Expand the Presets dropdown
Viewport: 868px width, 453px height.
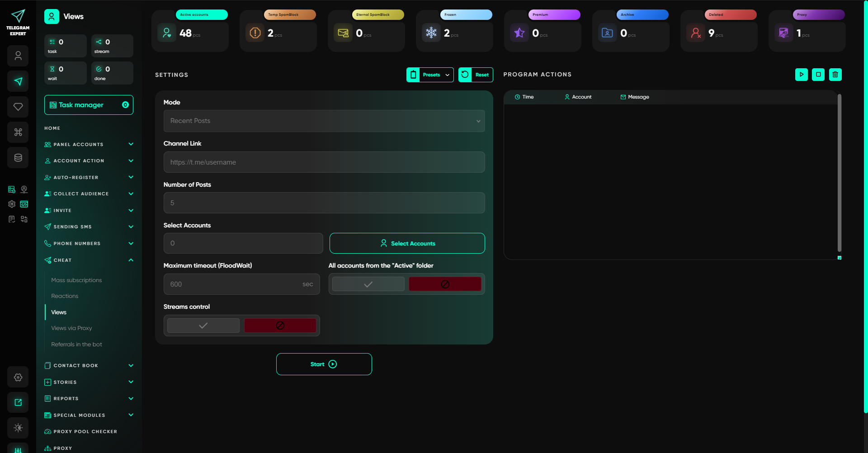[x=430, y=75]
